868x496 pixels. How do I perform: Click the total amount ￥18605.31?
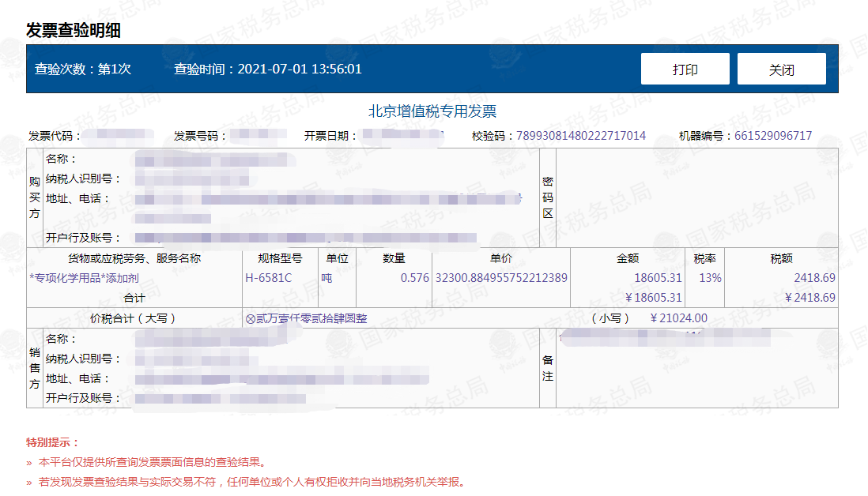click(653, 298)
